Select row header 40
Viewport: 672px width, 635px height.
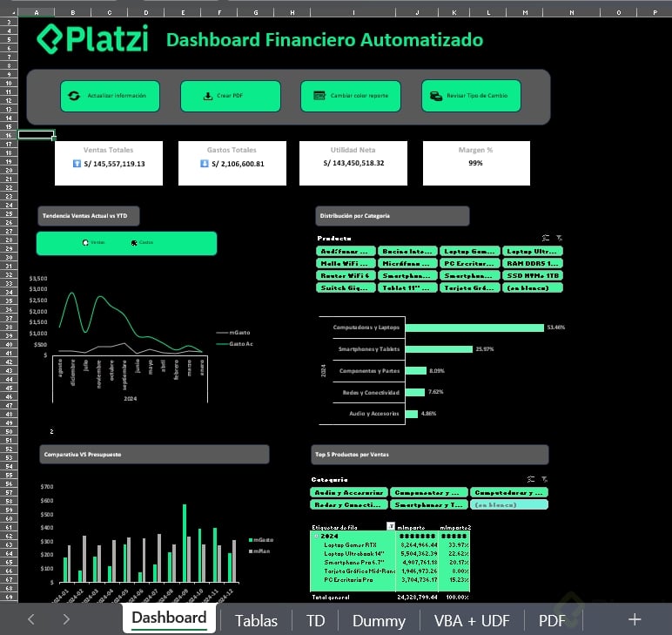(9, 344)
